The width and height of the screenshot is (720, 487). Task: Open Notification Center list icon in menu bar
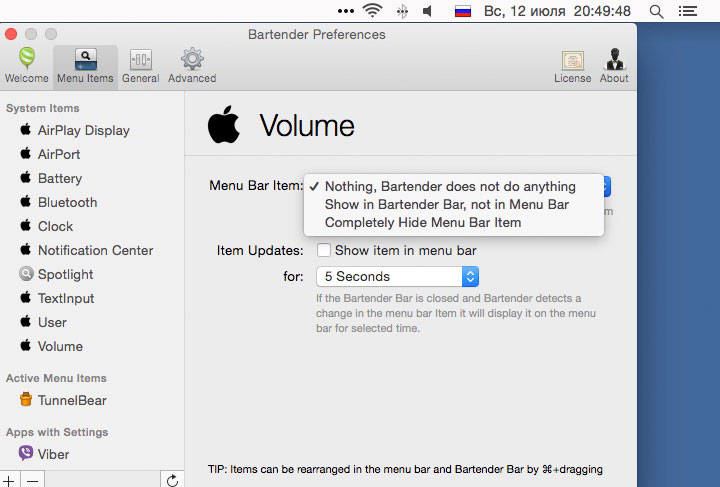(x=688, y=11)
